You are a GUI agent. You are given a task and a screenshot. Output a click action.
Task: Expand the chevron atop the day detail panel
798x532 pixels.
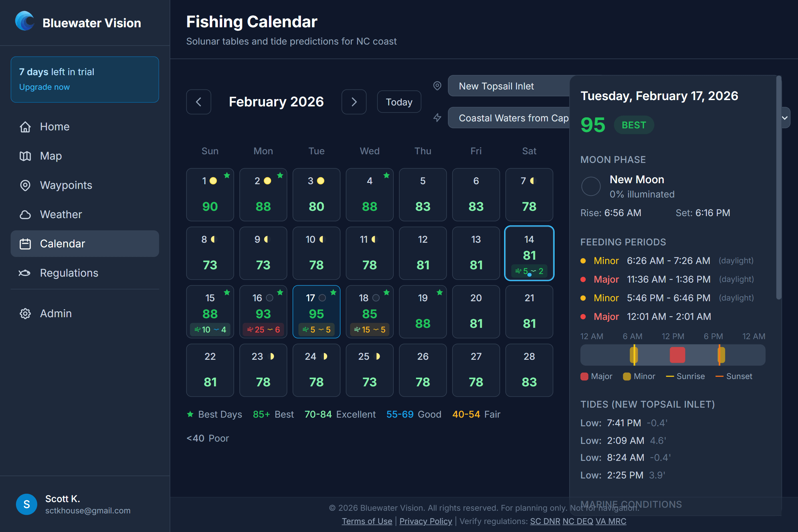pyautogui.click(x=785, y=118)
